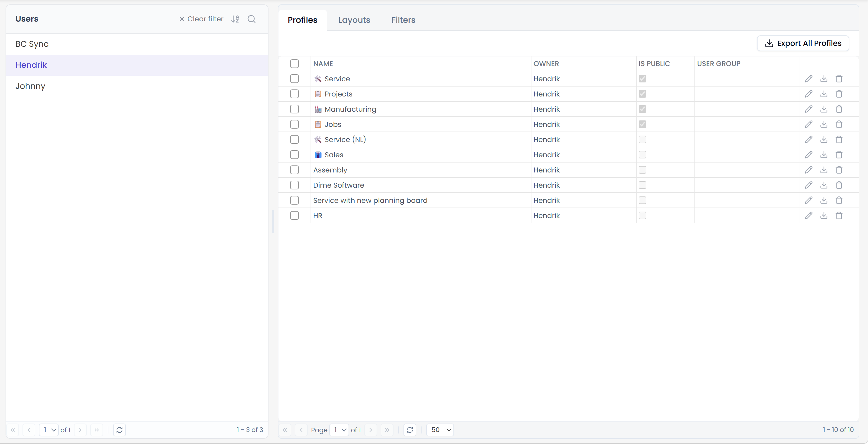
Task: Edit the HR profile
Action: (808, 215)
